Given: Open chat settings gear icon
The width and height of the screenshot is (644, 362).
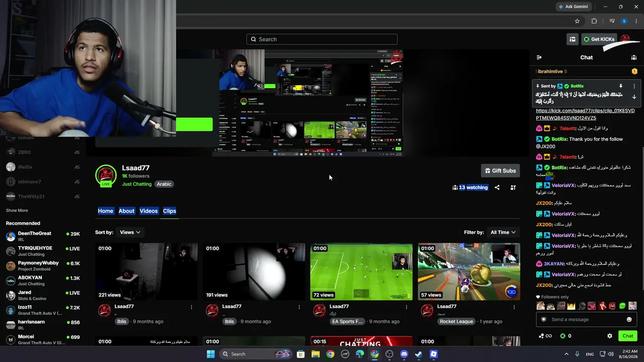Looking at the screenshot, I should click(610, 336).
